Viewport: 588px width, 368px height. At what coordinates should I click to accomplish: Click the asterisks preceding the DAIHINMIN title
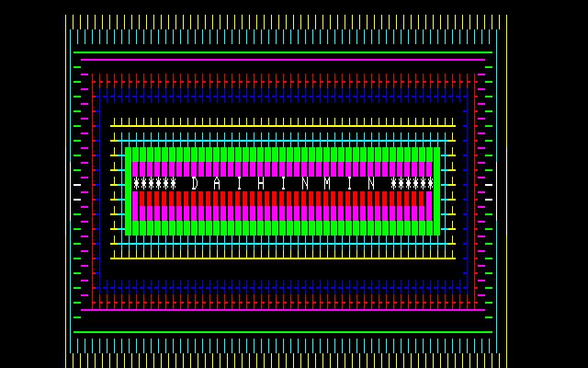pos(154,184)
